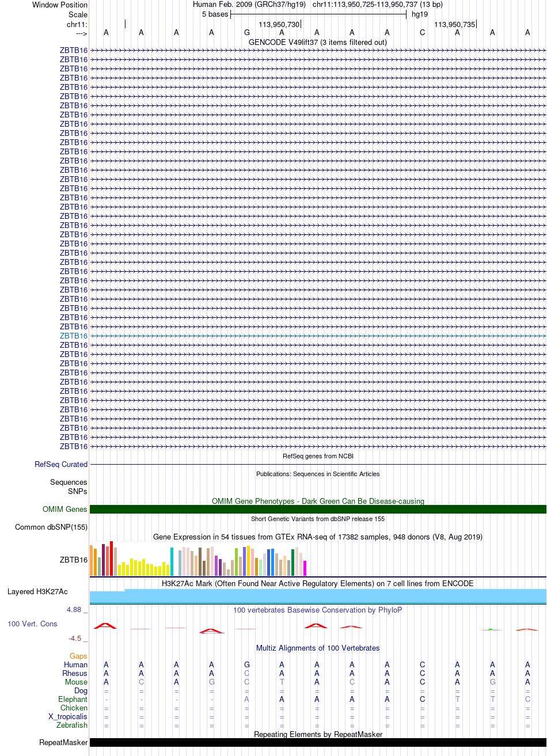Select the Rhesus alignment row label
Screen dimensions: 547x756
click(x=75, y=673)
